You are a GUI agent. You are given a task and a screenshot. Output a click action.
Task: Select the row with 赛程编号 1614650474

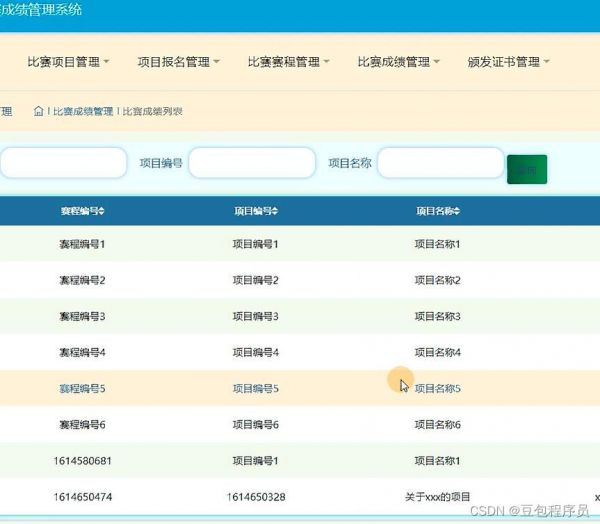(82, 497)
